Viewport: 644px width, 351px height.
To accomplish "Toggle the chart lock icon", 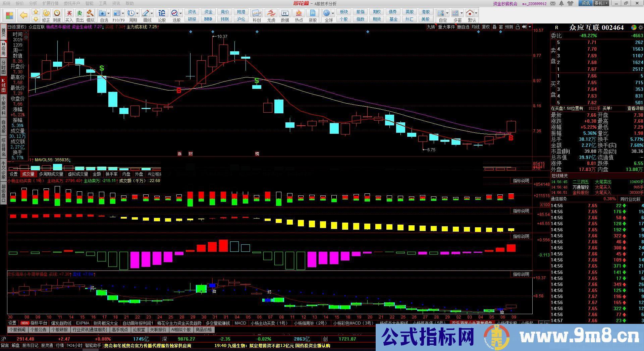I will 518,27.
